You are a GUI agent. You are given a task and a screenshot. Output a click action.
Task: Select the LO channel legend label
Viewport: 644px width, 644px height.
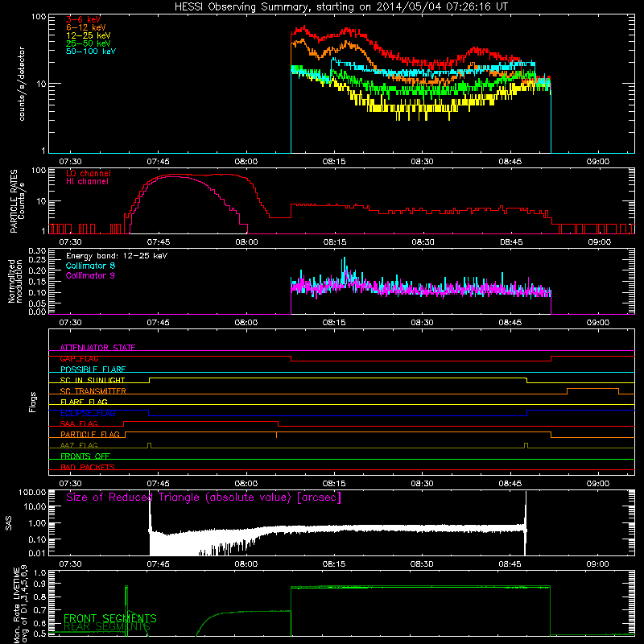tap(89, 173)
